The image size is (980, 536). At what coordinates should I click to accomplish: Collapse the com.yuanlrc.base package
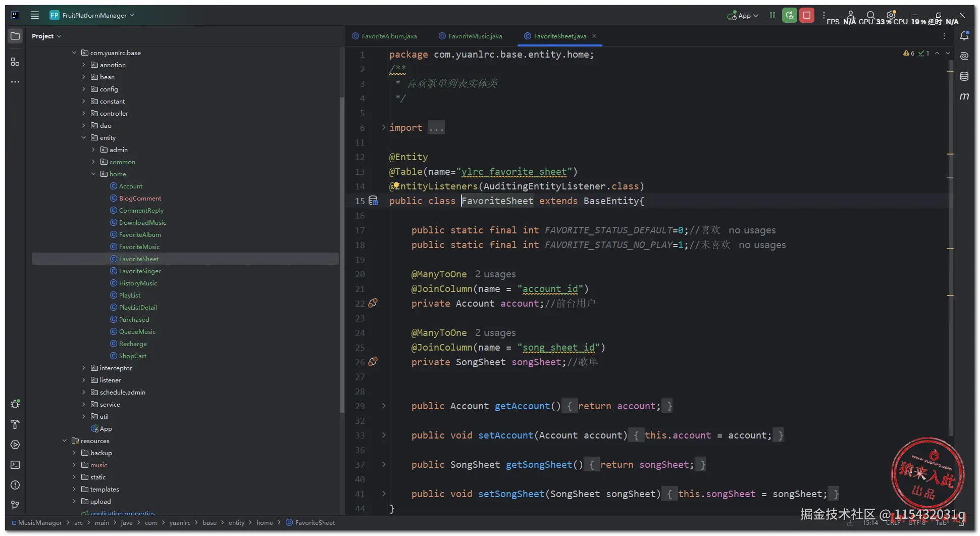tap(74, 53)
